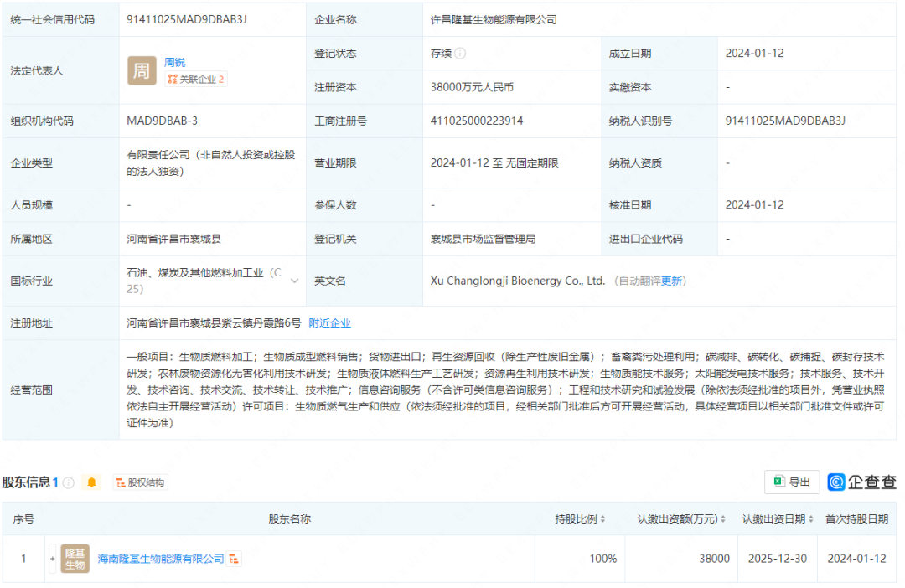Click the equity chart icon after 海南隆基生物能源有限公司
Image resolution: width=905 pixels, height=588 pixels.
(x=235, y=559)
